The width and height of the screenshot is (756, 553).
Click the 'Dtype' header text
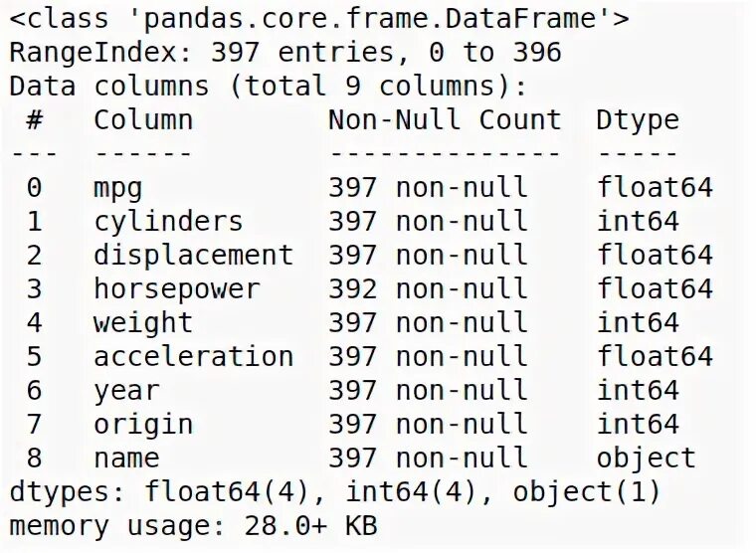click(638, 120)
